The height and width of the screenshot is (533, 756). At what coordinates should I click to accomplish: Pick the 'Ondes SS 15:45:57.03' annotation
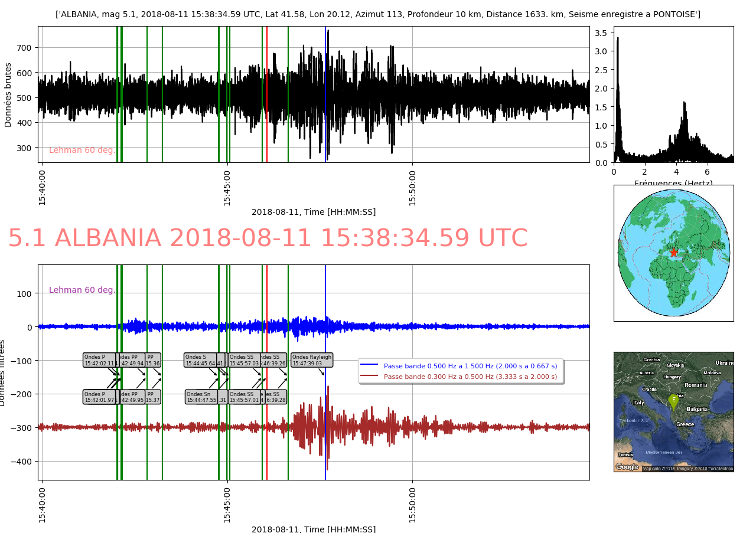point(244,360)
